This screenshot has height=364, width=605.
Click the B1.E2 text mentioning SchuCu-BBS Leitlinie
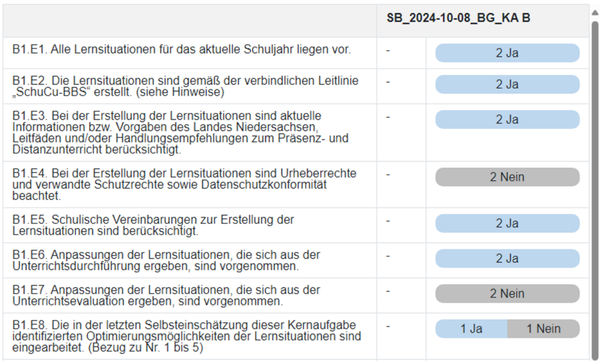[185, 86]
